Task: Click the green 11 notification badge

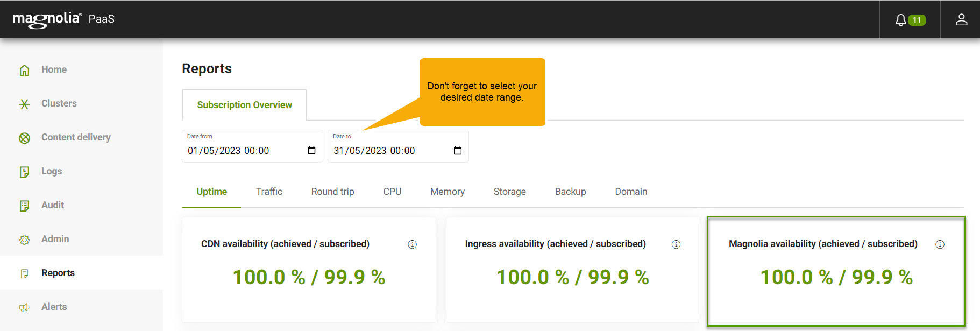Action: pyautogui.click(x=917, y=20)
